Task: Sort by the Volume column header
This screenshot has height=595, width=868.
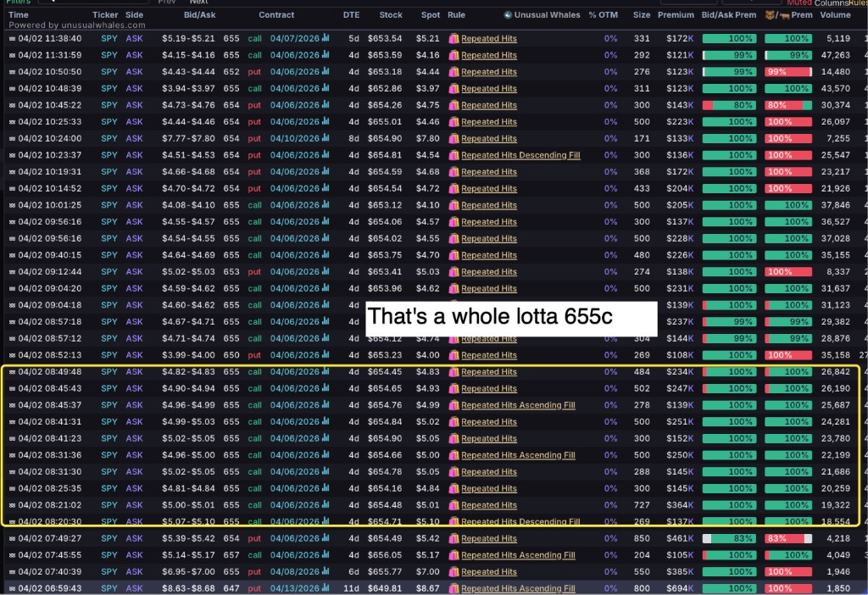Action: 835,15
